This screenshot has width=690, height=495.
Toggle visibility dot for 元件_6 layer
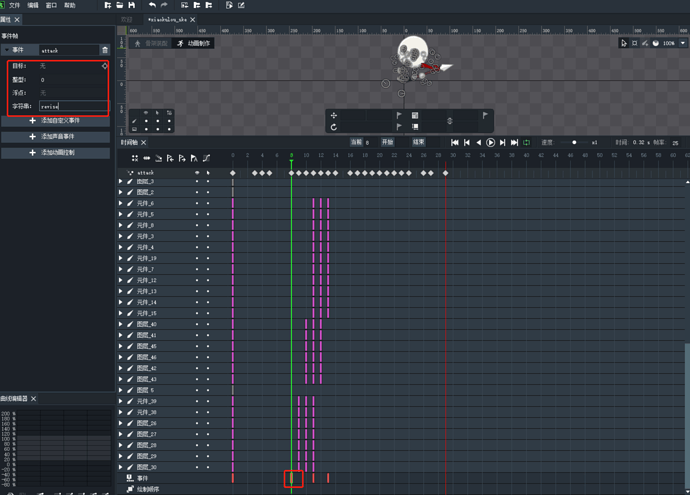pyautogui.click(x=197, y=203)
